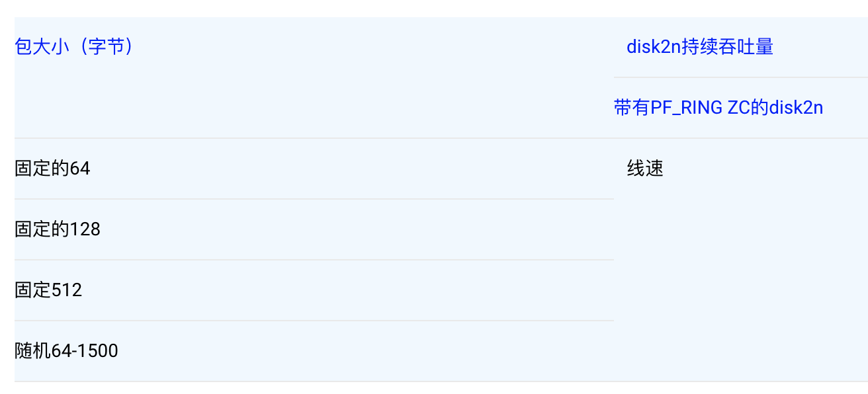Select the 固定的64 row label
The width and height of the screenshot is (868, 394).
52,169
